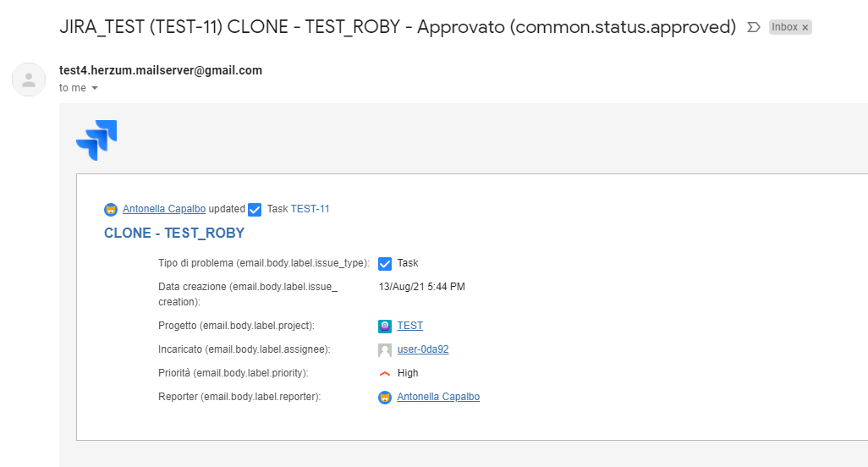Viewport: 868px width, 467px height.
Task: Click the Inbox label tag
Action: 784,27
